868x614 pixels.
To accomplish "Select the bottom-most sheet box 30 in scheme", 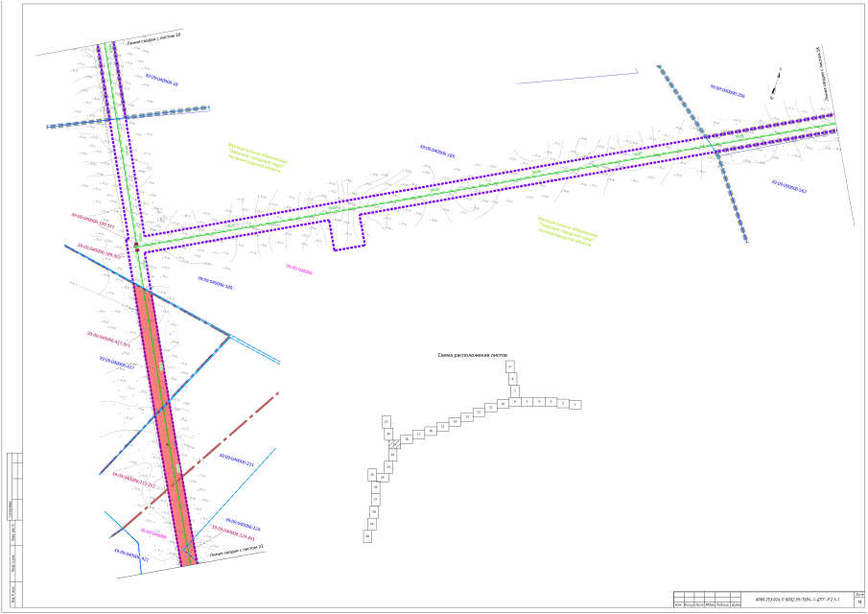I will click(367, 537).
